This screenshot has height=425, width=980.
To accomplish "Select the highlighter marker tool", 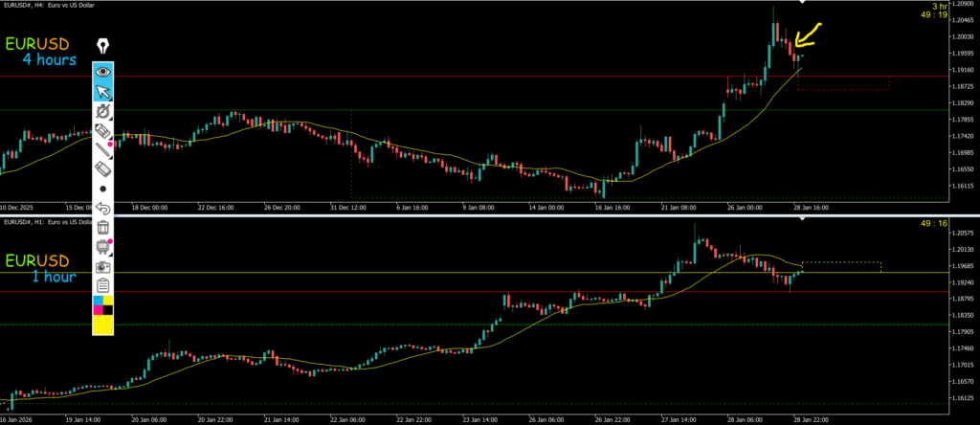I will click(102, 132).
